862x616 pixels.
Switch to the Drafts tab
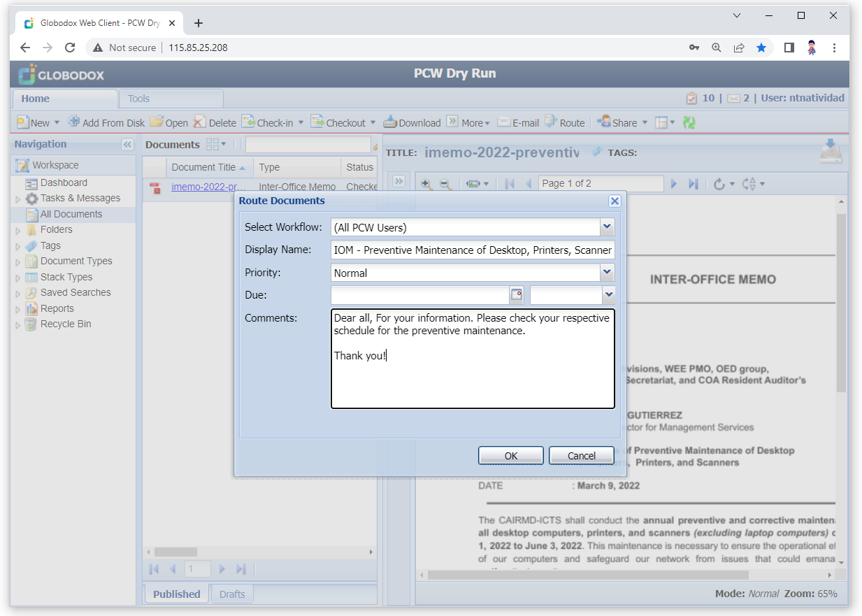232,594
